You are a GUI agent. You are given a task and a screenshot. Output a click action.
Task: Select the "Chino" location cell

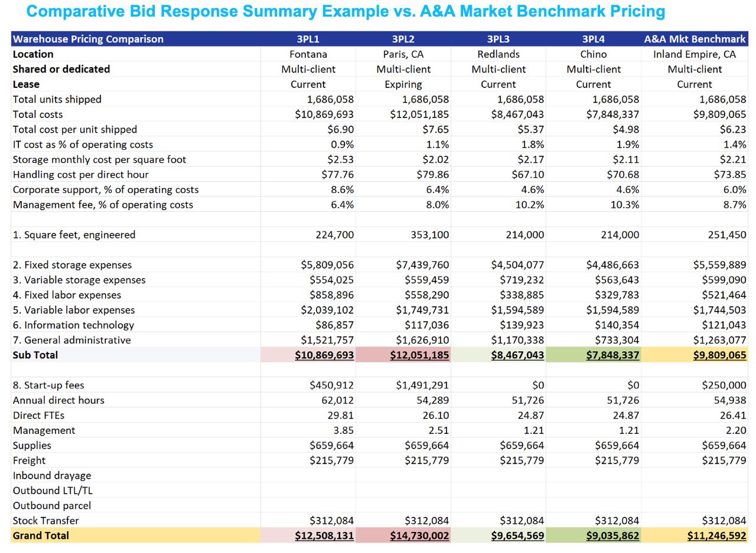pyautogui.click(x=593, y=54)
